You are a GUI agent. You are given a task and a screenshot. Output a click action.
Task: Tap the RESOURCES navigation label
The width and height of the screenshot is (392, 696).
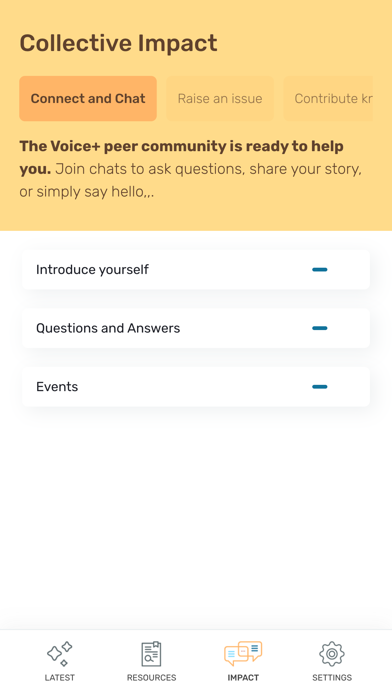tap(151, 677)
